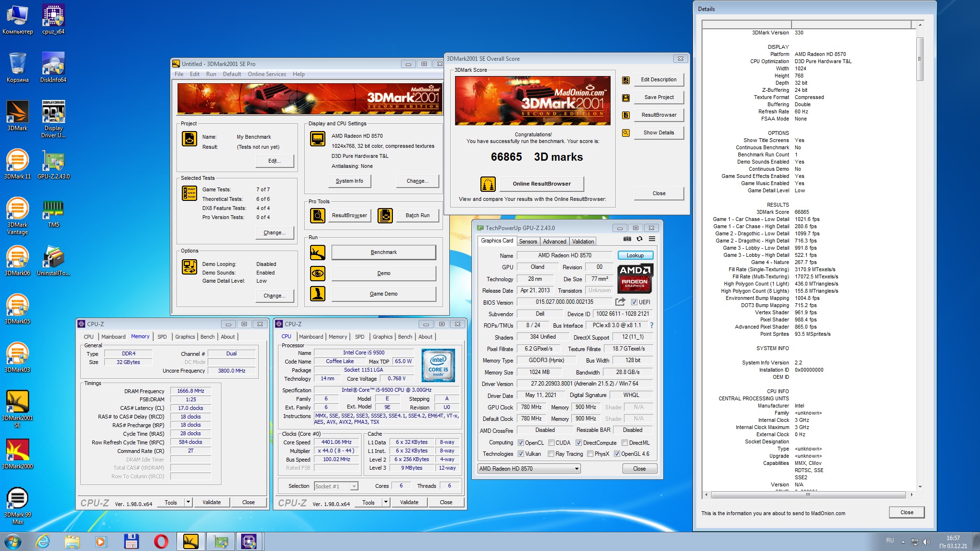This screenshot has width=980, height=551.
Task: Toggle the CUDA checkbox
Action: click(551, 443)
